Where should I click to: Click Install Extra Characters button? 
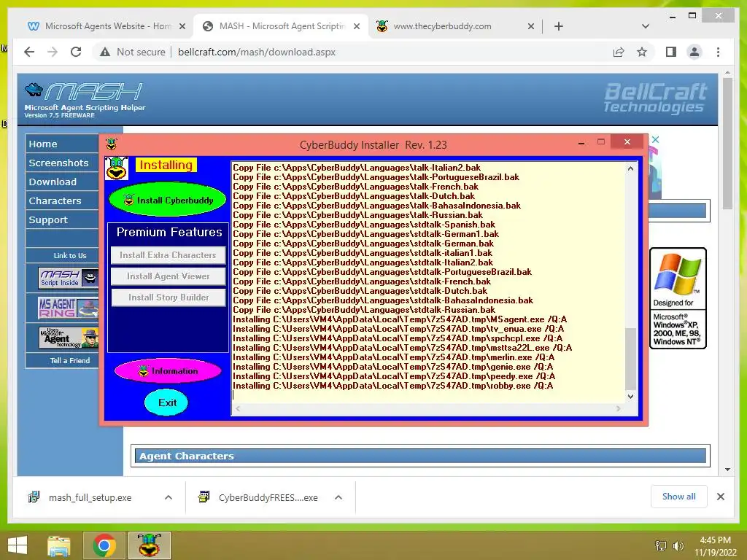coord(168,255)
